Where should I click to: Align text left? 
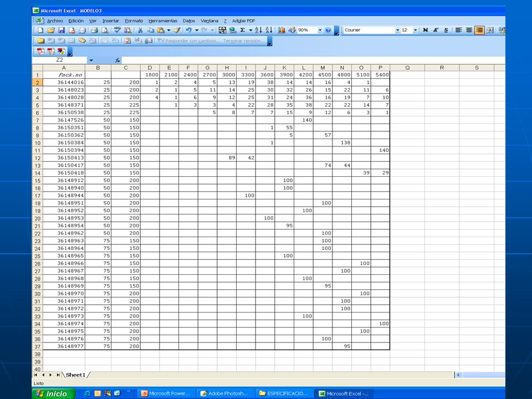tap(458, 30)
